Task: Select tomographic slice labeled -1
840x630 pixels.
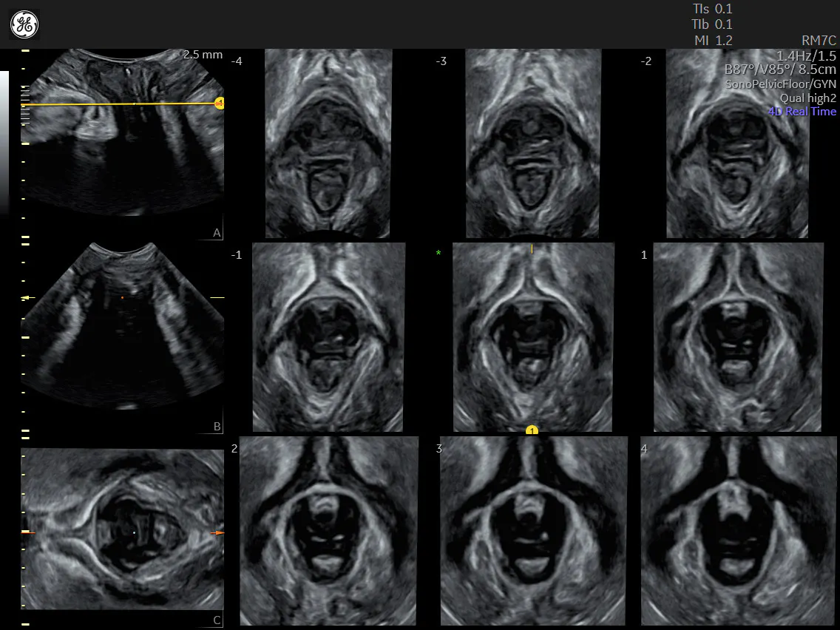Action: [x=328, y=337]
